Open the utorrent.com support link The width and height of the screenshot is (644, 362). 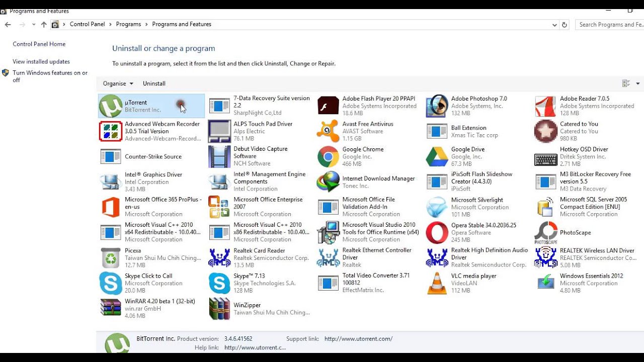click(x=358, y=339)
